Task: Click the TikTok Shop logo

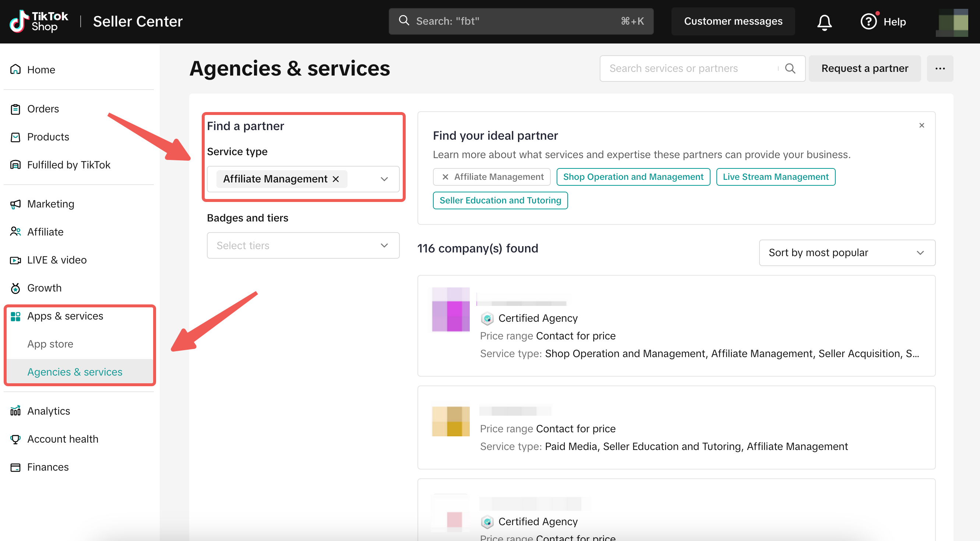Action: tap(39, 21)
